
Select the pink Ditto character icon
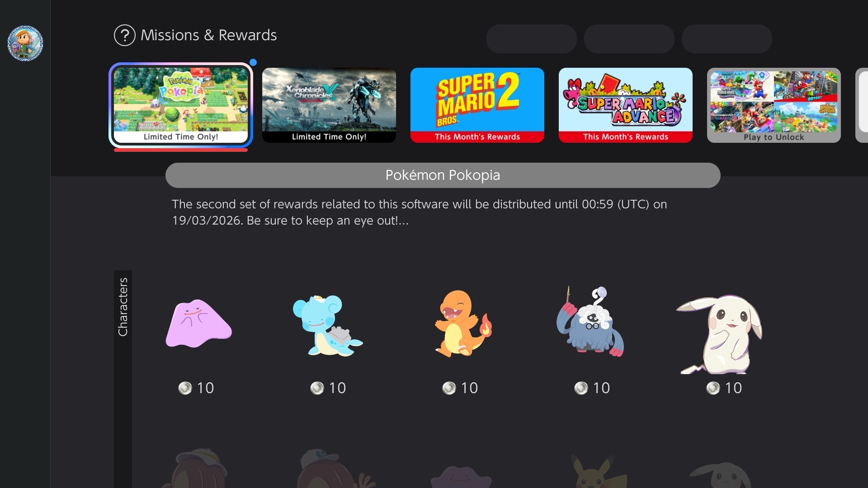198,324
